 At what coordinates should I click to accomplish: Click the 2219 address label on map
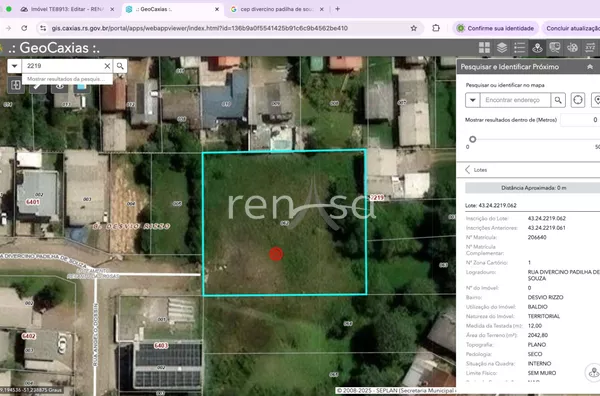pos(377,198)
